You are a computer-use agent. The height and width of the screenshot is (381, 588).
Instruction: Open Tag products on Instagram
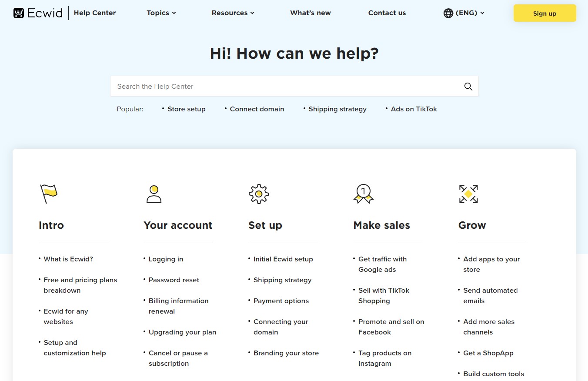[x=385, y=358]
